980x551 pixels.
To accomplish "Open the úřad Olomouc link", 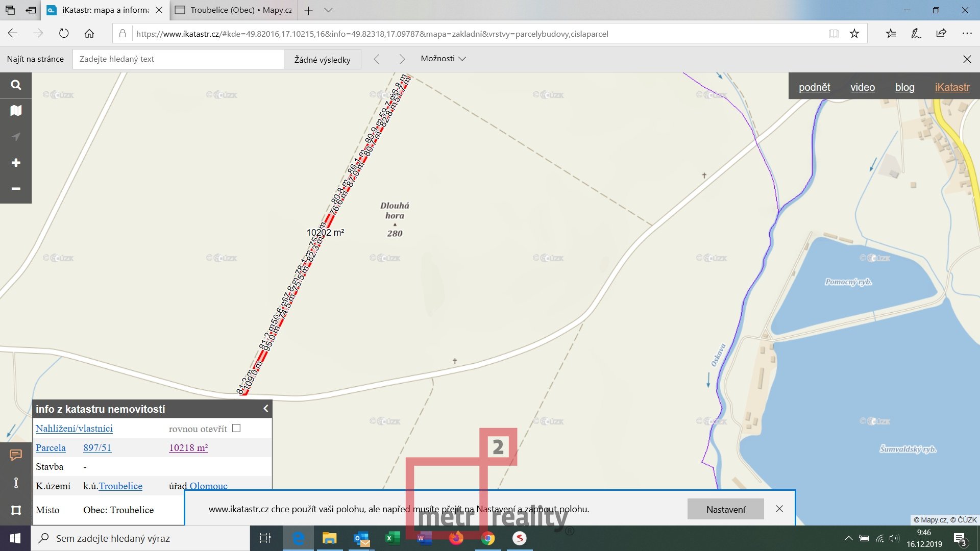I will coord(209,486).
